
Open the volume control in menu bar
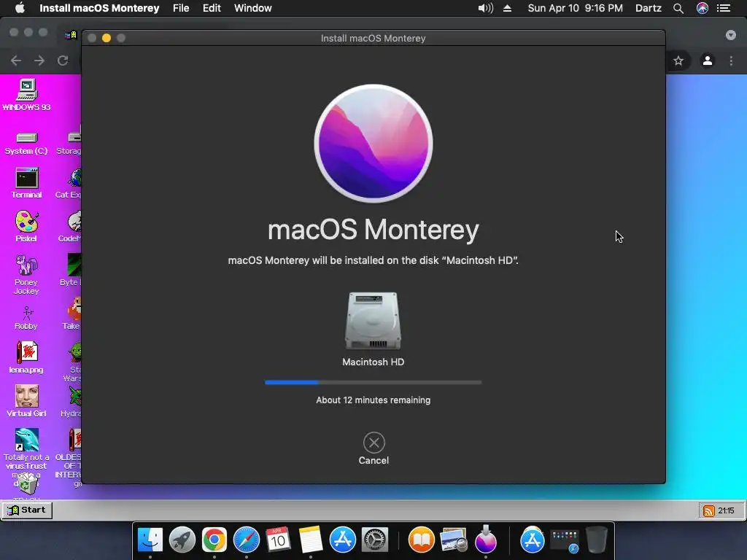click(485, 8)
